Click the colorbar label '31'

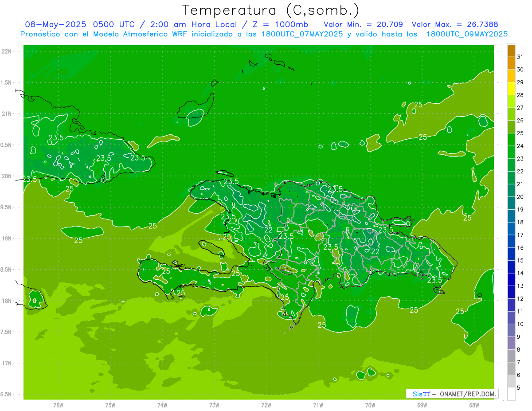(520, 57)
